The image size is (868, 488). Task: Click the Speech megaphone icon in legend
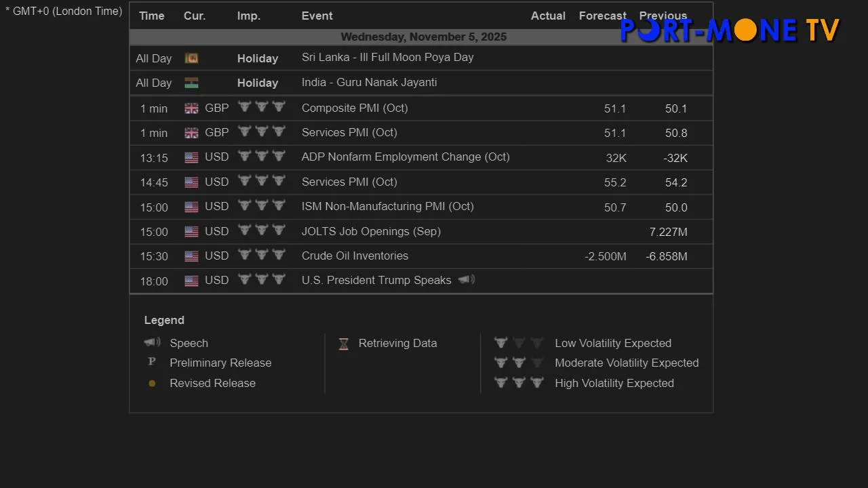[152, 342]
